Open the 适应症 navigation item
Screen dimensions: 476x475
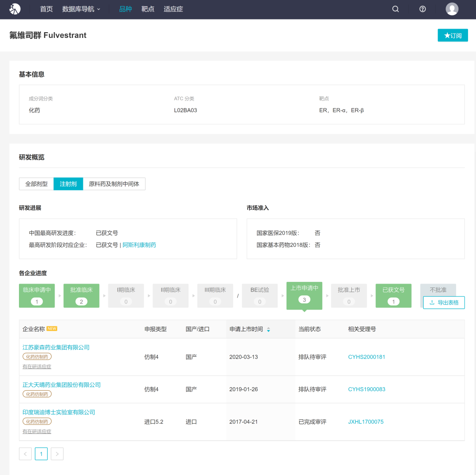[173, 9]
